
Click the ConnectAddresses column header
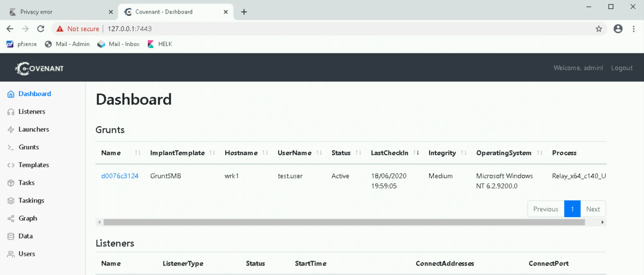[x=445, y=263]
